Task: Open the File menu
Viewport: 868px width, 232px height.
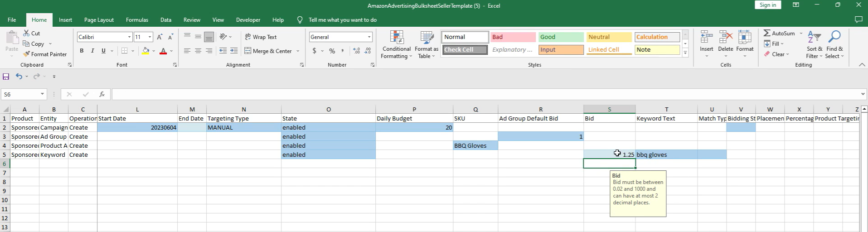Action: pyautogui.click(x=12, y=19)
